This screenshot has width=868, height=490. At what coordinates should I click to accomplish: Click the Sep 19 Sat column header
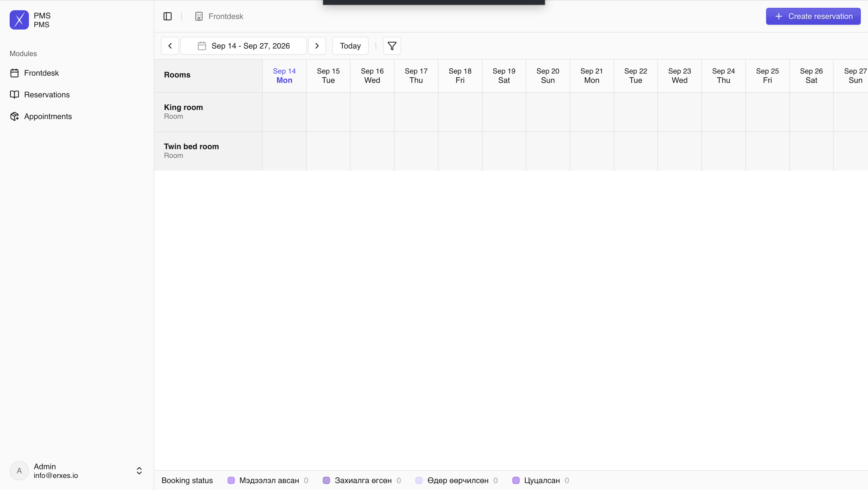pos(504,76)
